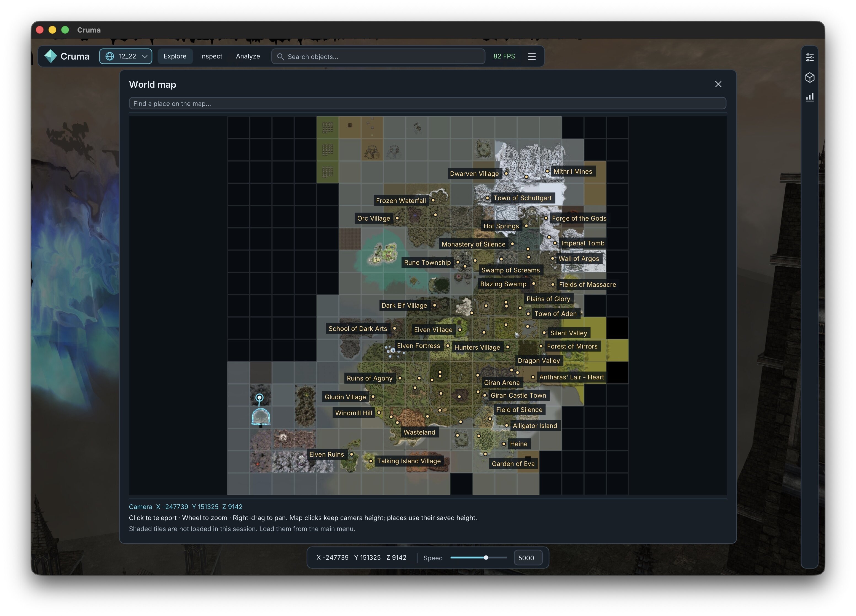Image resolution: width=856 pixels, height=616 pixels.
Task: Select School of Dark Arts label
Action: pyautogui.click(x=357, y=329)
